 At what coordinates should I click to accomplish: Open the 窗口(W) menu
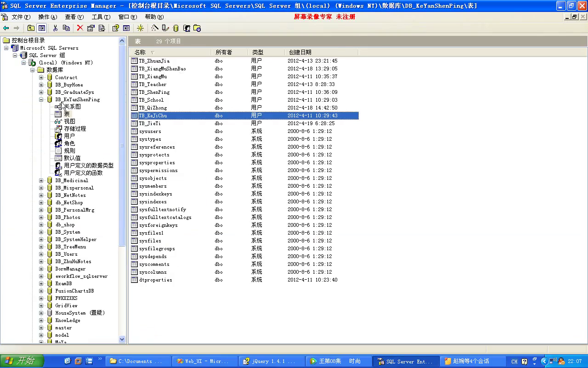(127, 17)
